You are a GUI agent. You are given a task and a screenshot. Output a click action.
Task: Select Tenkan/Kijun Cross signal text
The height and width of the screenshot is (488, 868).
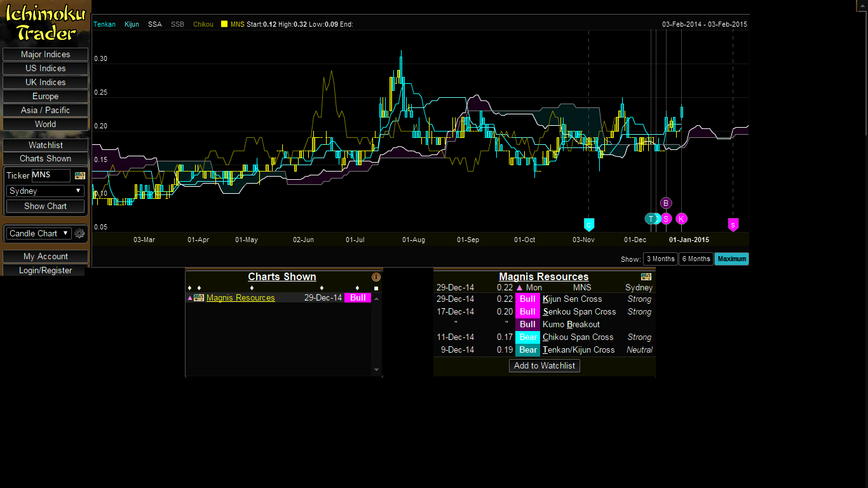(579, 350)
